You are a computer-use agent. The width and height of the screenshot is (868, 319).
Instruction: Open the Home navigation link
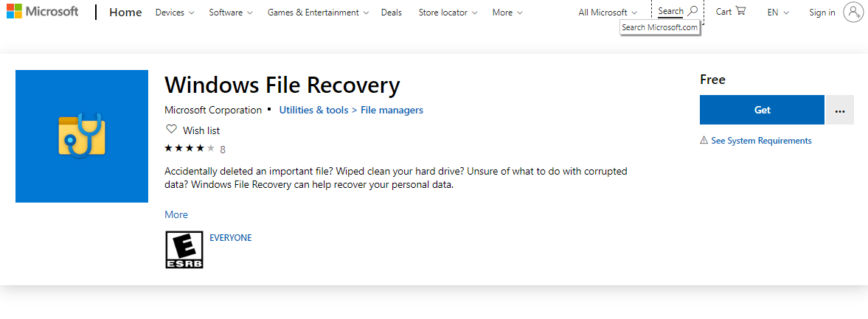tap(125, 13)
